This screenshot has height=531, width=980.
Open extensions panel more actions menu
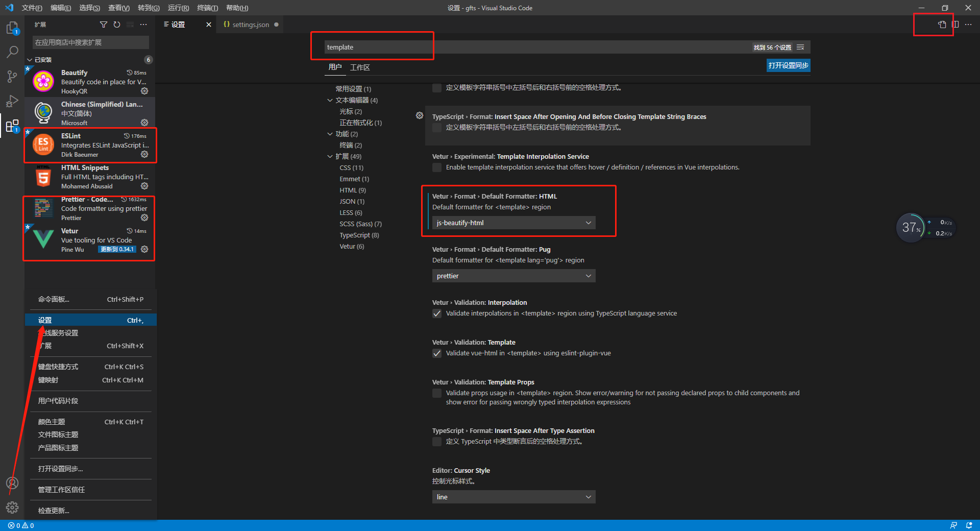click(143, 25)
